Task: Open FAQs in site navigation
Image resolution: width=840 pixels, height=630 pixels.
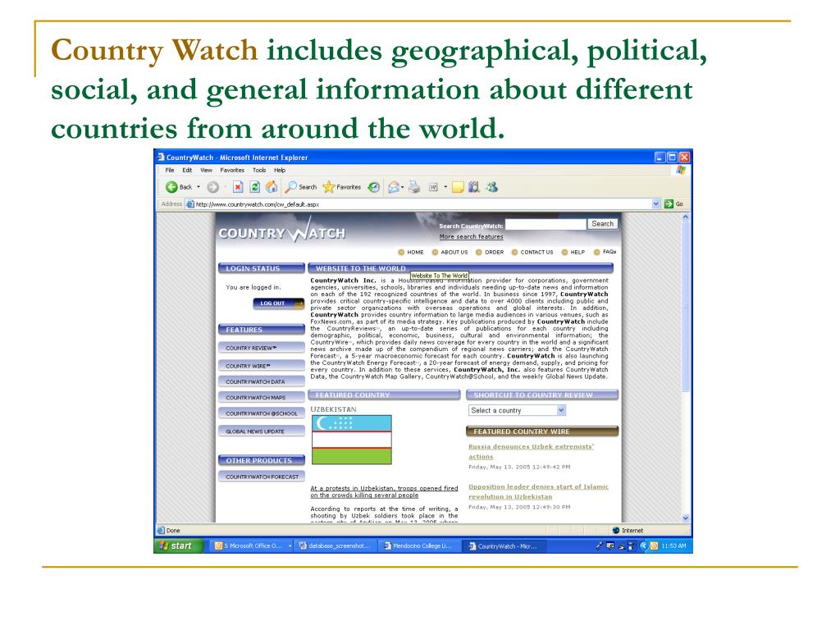Action: tap(605, 252)
